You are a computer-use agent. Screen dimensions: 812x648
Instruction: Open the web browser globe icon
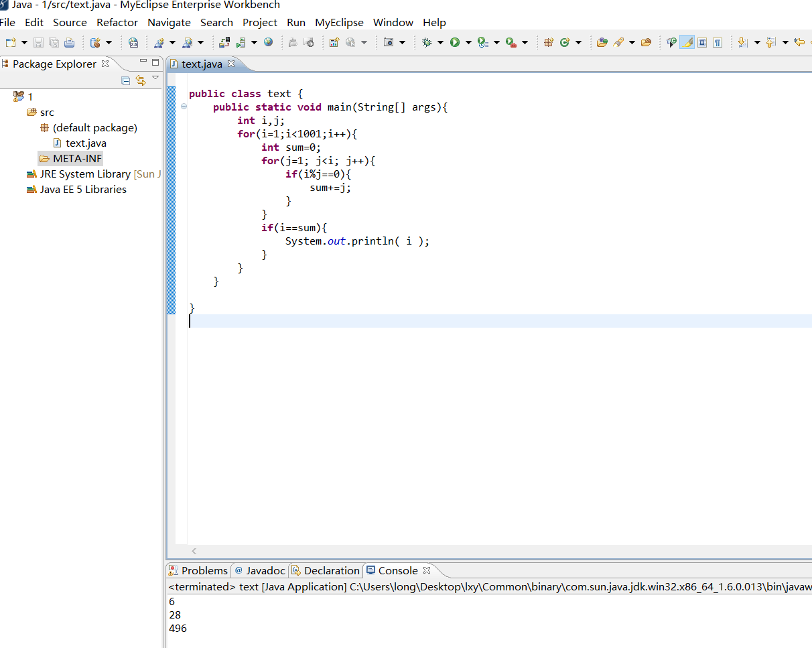point(268,42)
